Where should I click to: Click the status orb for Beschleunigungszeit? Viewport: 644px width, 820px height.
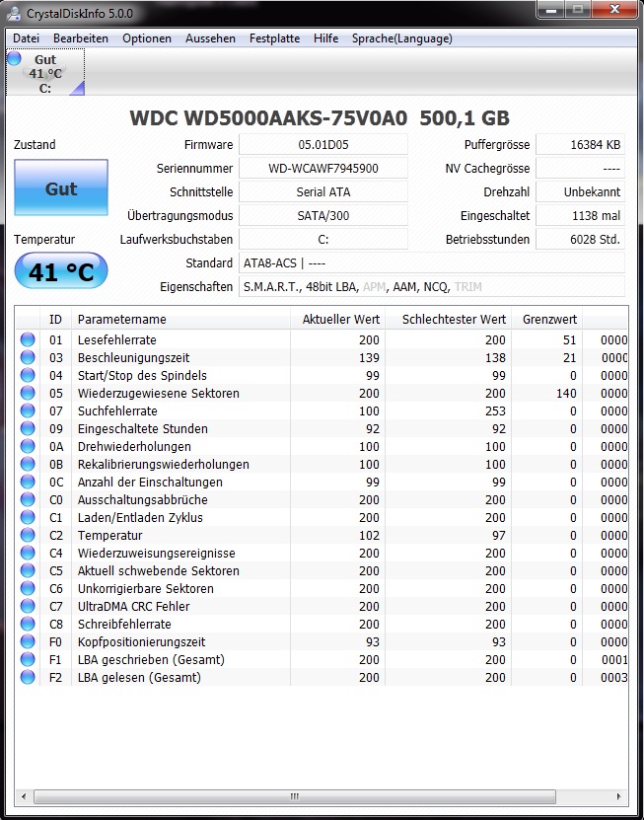[28, 358]
